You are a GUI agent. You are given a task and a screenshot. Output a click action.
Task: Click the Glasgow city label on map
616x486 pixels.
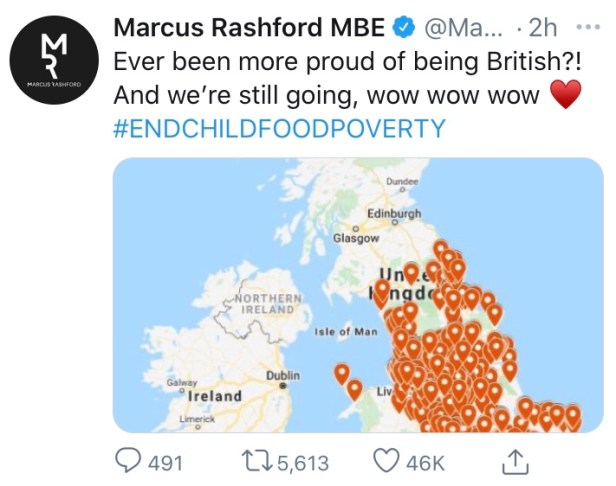coord(355,239)
